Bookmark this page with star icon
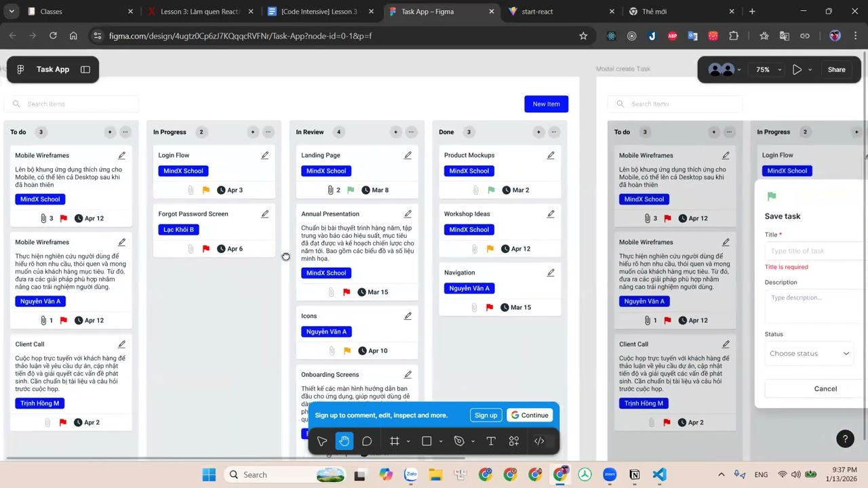The height and width of the screenshot is (488, 868). [x=583, y=36]
